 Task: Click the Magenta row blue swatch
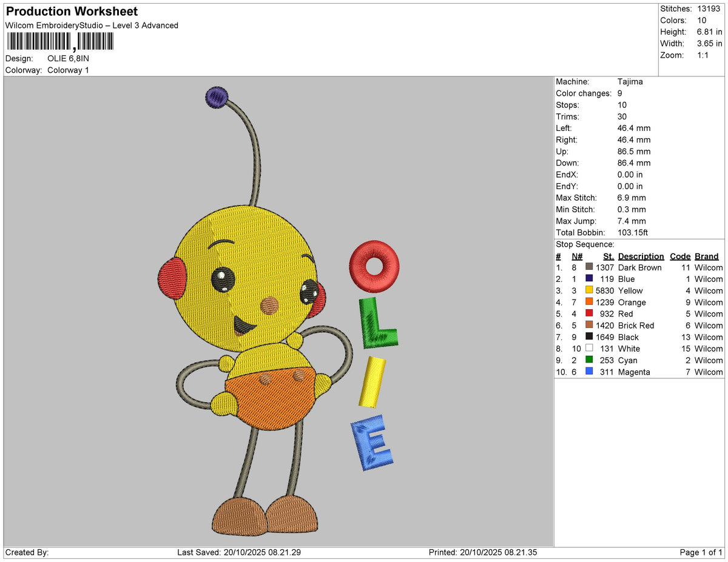click(589, 371)
